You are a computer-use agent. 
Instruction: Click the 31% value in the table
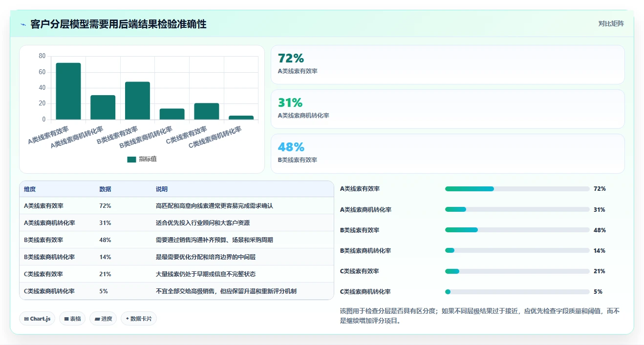(x=105, y=223)
